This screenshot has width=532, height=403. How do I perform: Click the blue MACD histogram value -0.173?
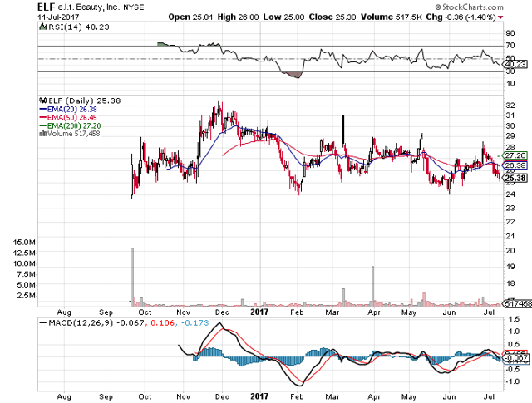point(195,323)
